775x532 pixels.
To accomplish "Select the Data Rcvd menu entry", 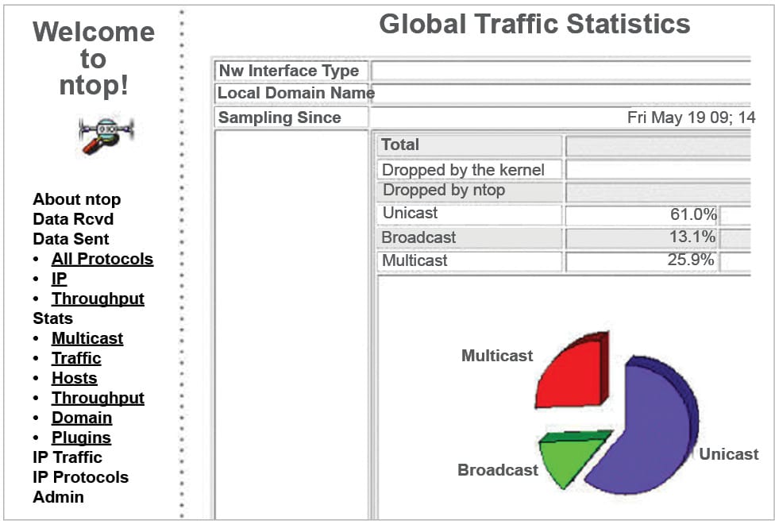I will 73,219.
